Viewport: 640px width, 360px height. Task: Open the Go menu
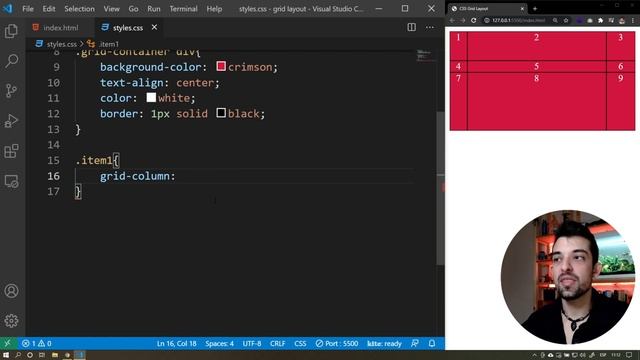(x=133, y=9)
